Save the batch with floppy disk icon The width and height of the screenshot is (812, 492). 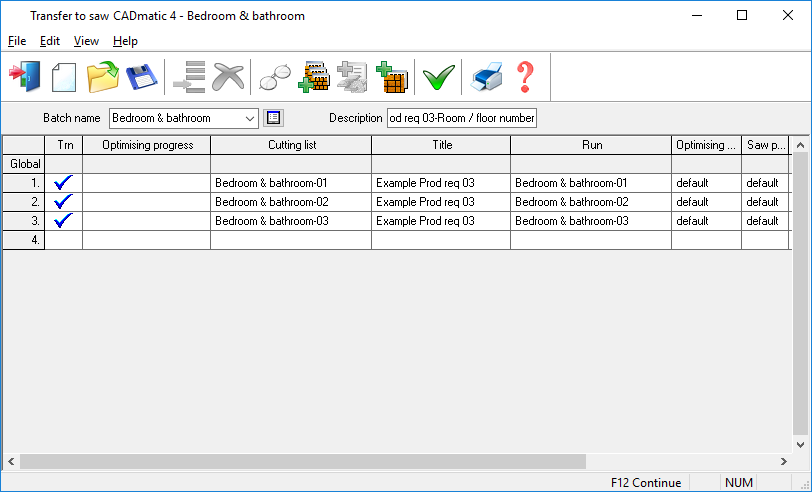coord(139,77)
